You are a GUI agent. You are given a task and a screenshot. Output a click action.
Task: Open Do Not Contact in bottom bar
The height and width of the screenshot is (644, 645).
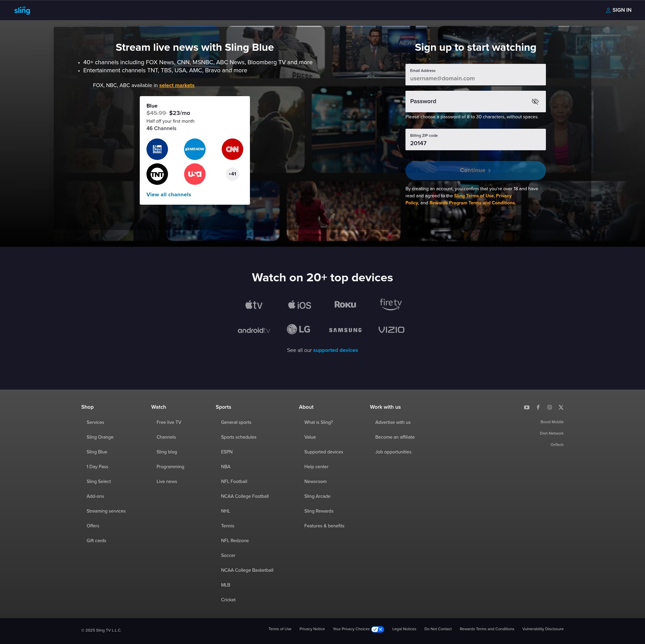(x=438, y=629)
